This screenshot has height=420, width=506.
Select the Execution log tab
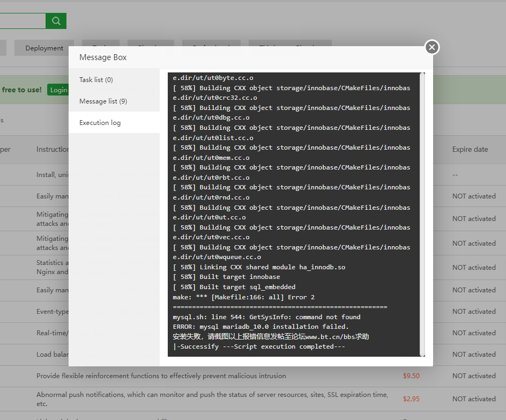click(100, 122)
